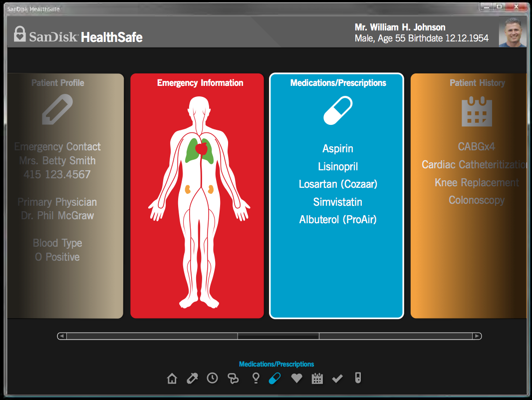Open the pencil profile icon in bottom bar
This screenshot has width=532, height=400.
(192, 378)
